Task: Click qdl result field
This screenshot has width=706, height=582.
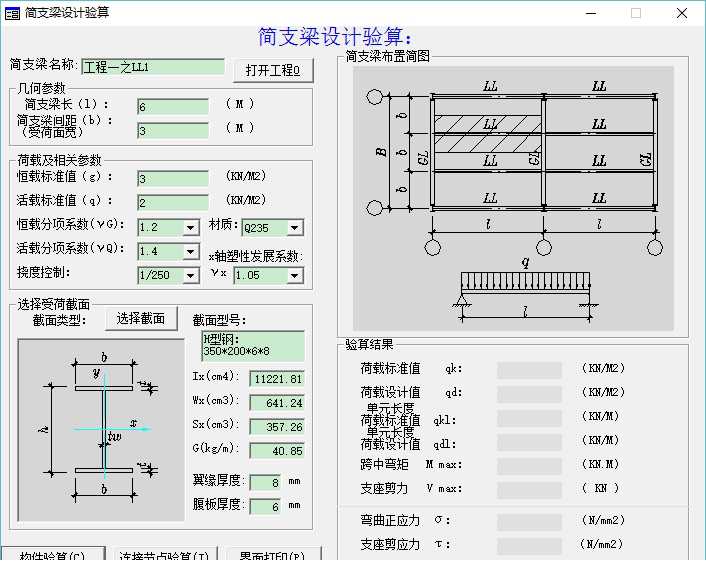Action: coord(529,442)
